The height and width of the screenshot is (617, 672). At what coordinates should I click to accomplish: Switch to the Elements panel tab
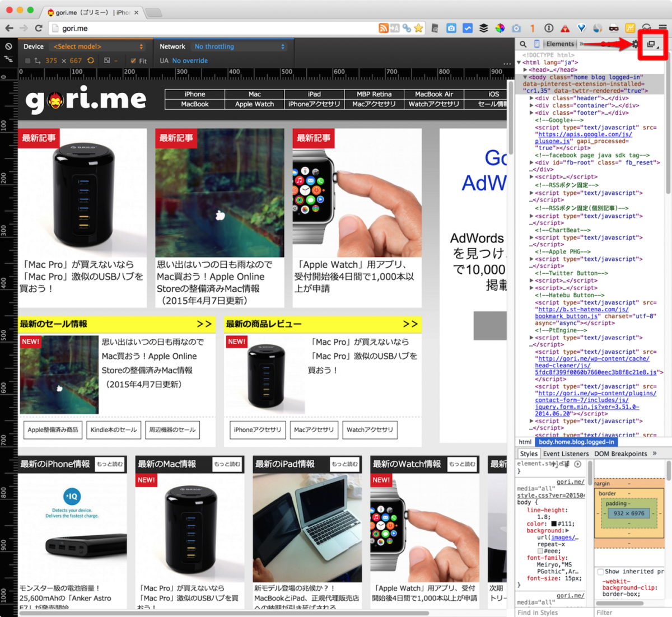[559, 44]
